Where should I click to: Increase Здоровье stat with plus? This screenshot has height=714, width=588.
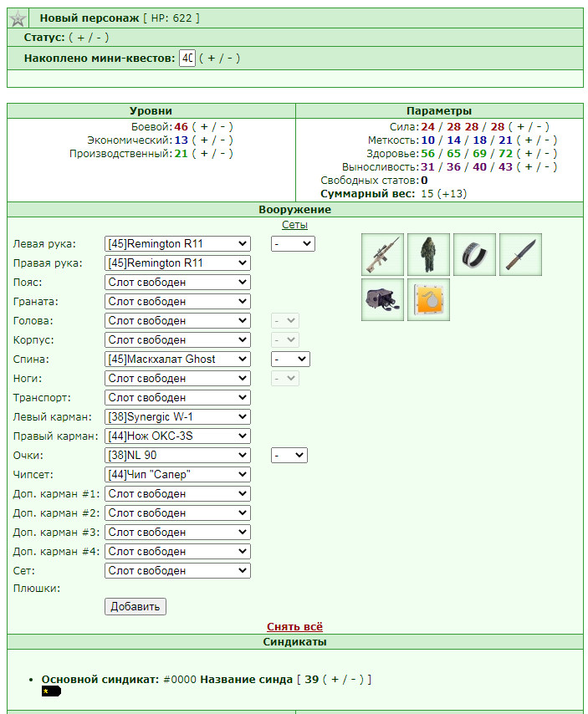click(x=529, y=154)
